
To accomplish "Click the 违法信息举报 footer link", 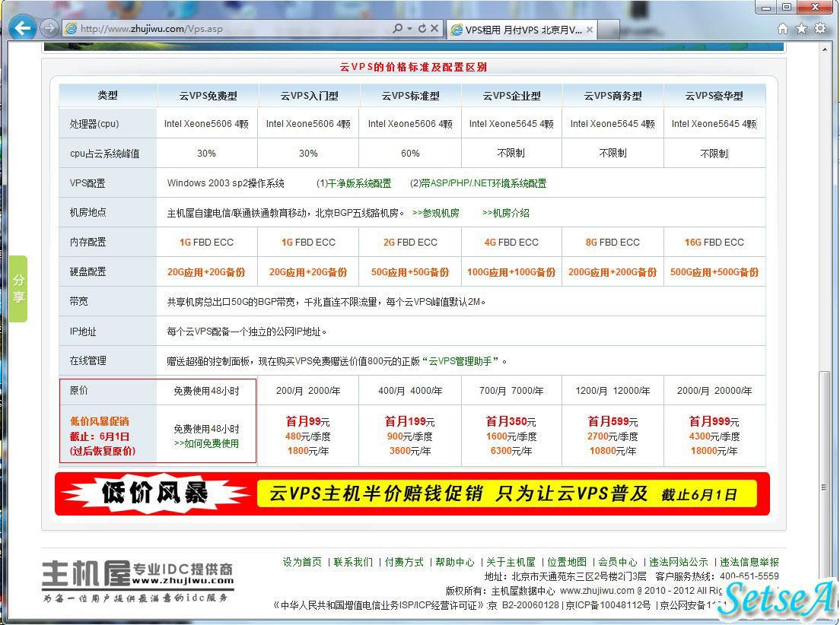I will [749, 562].
